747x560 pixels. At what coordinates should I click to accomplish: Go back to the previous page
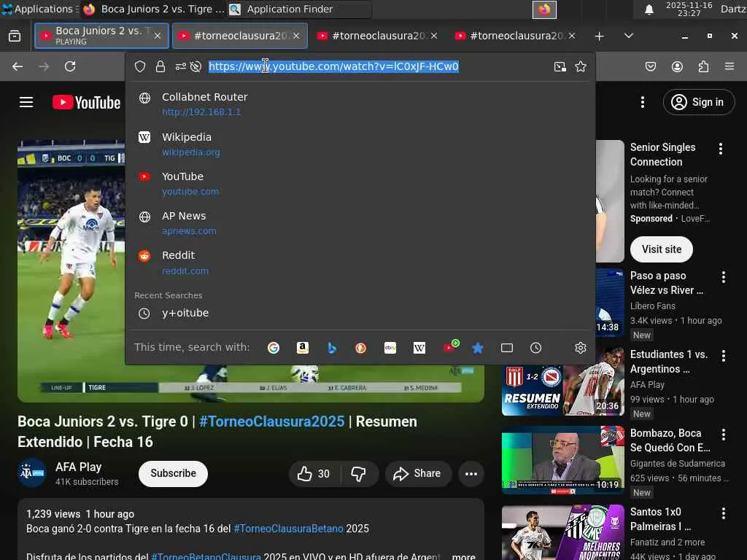pos(18,66)
